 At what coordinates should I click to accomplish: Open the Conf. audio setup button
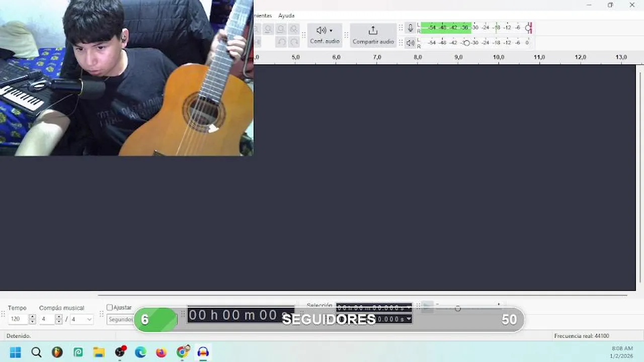tap(325, 35)
